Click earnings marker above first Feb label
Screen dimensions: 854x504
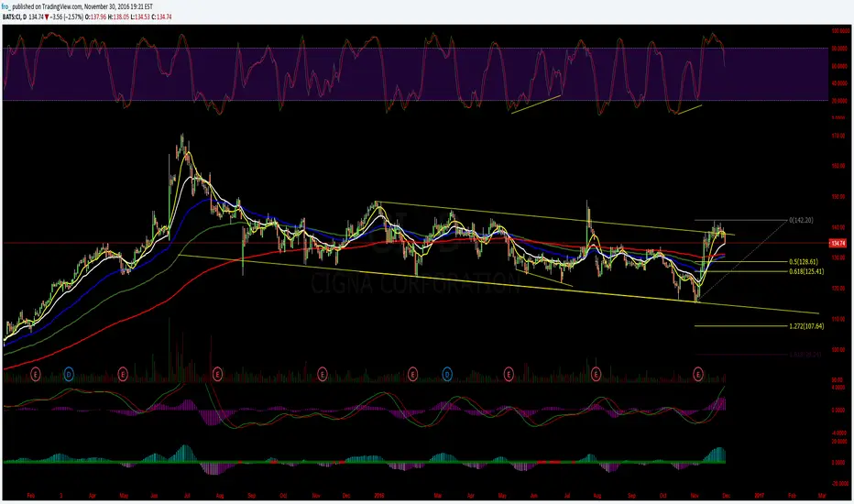pyautogui.click(x=36, y=374)
